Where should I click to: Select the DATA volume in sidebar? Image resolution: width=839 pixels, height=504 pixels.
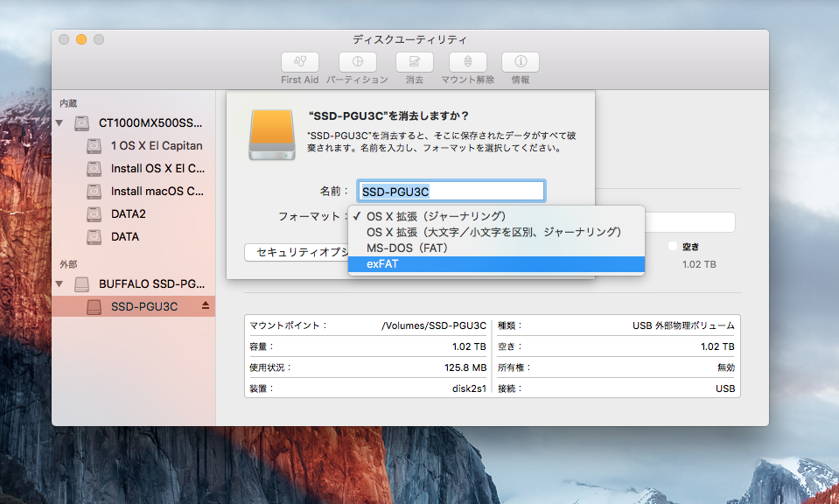pos(124,236)
